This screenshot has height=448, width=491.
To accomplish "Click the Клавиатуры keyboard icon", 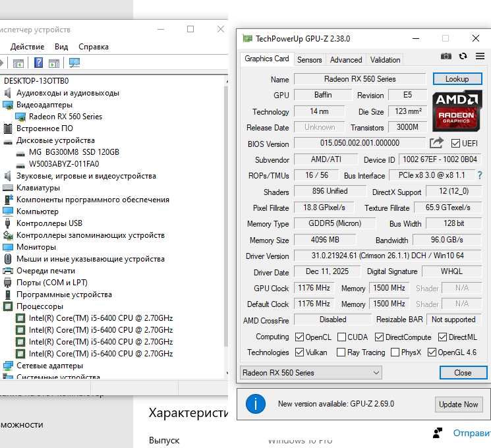I will [x=8, y=188].
